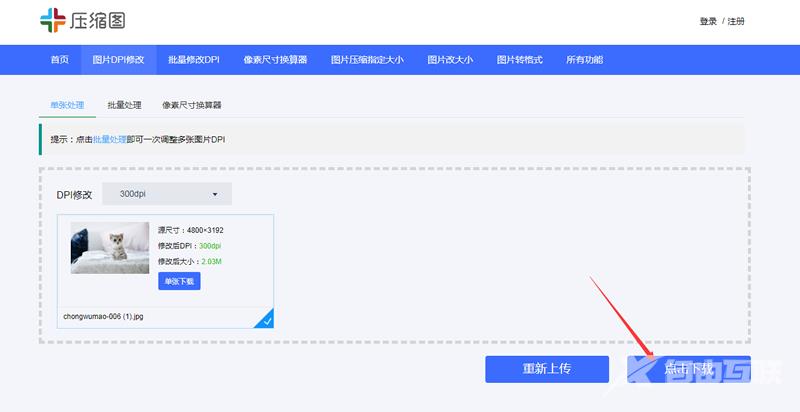
Task: Open the 300dpi DPI dropdown
Action: 167,194
